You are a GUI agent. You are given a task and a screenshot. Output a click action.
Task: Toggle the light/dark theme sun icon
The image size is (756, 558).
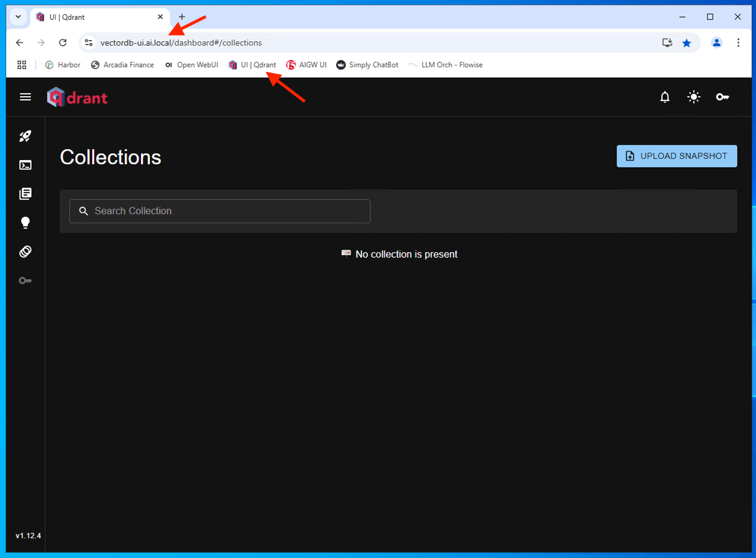point(694,97)
